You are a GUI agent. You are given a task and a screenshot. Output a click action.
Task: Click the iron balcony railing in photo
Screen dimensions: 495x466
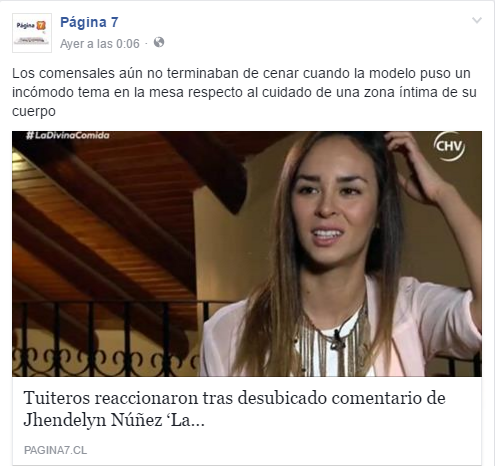(107, 338)
